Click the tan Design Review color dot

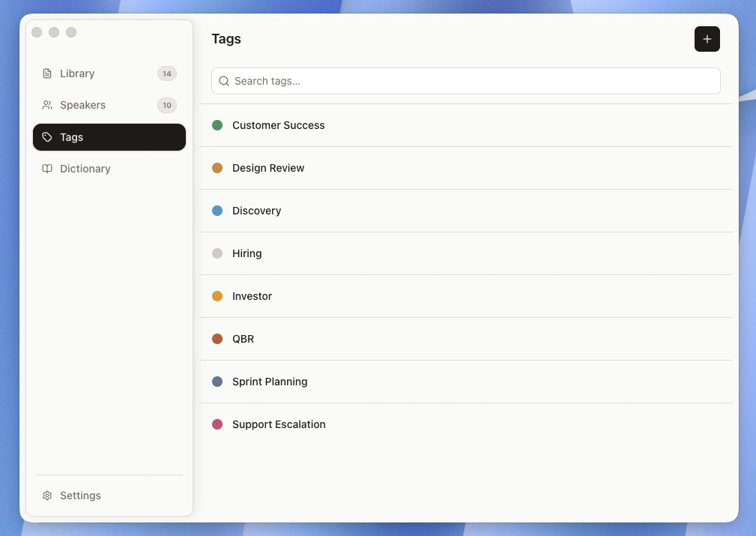[217, 168]
